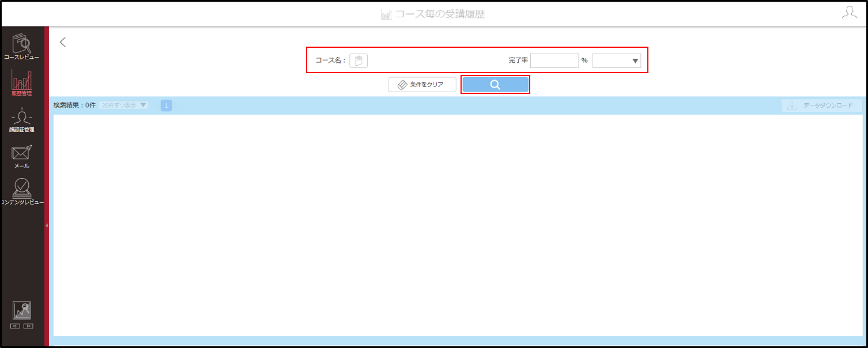Click the データダウンロード button

coord(822,105)
